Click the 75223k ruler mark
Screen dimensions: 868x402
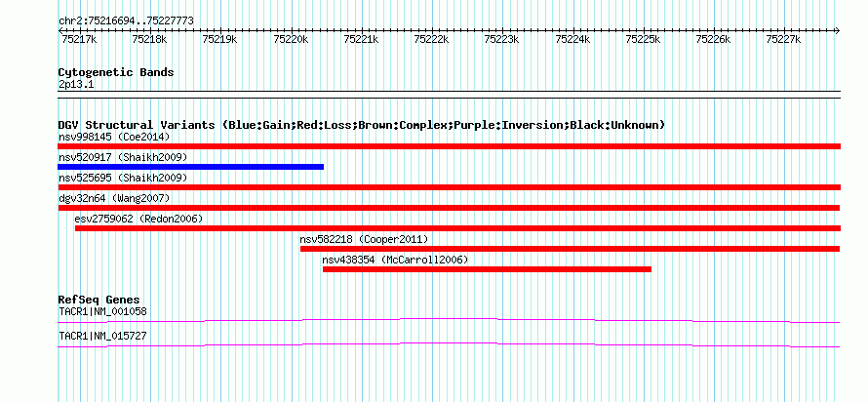[501, 39]
